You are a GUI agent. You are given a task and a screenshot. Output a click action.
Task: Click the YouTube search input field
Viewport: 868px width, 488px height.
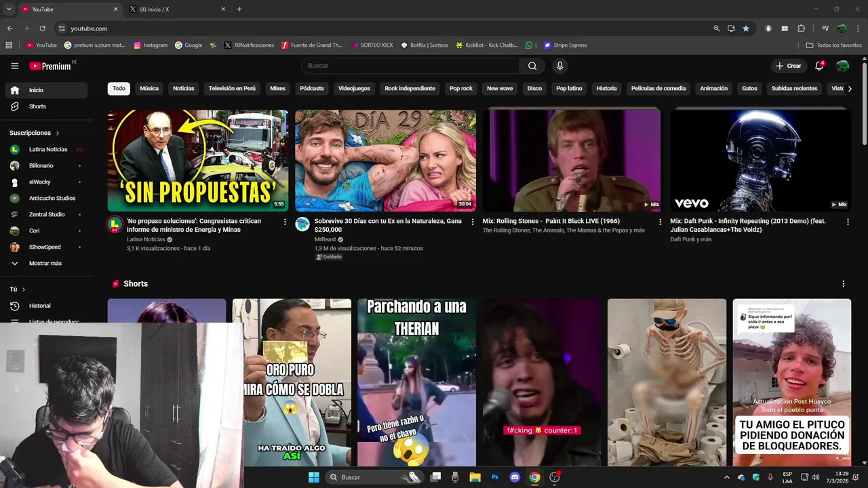(410, 66)
